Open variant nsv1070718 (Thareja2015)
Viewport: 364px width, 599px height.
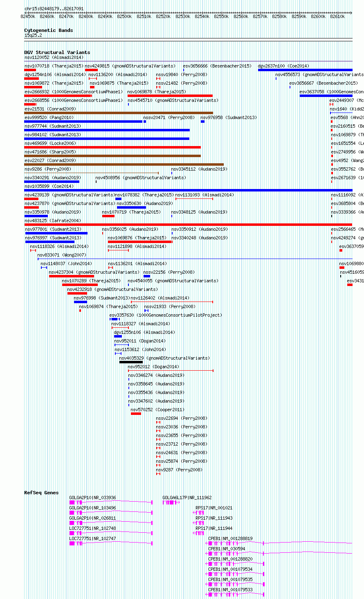tap(54, 66)
